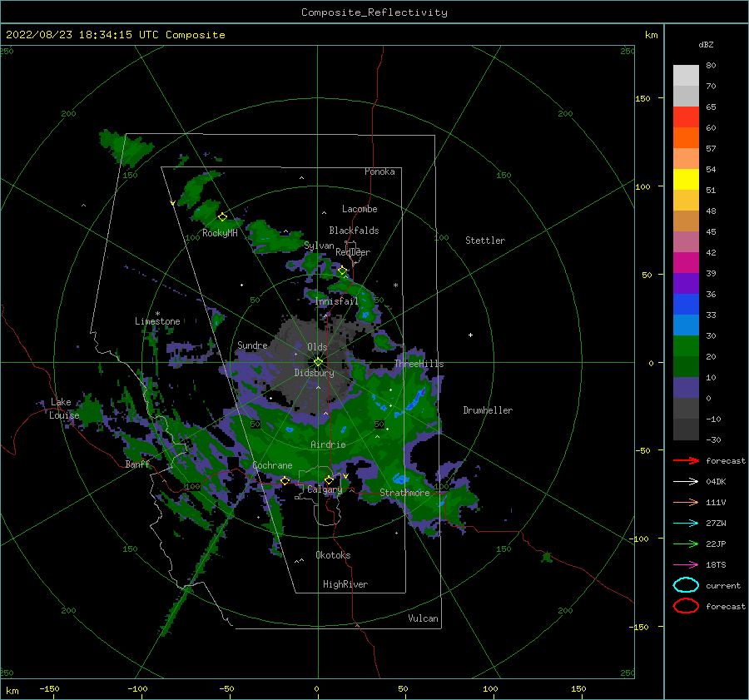This screenshot has width=749, height=700.
Task: Click yellow diamond marker above Calgary label
Action: click(329, 479)
